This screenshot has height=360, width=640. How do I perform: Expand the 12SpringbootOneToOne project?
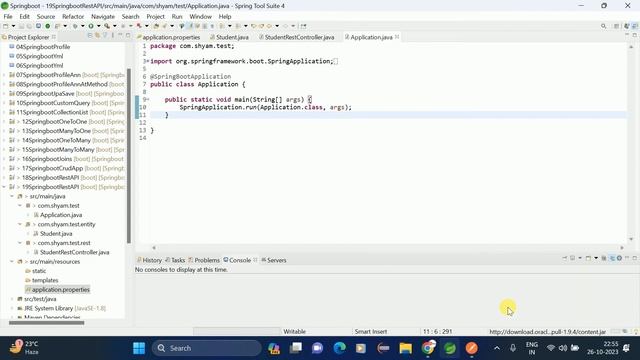coord(4,122)
